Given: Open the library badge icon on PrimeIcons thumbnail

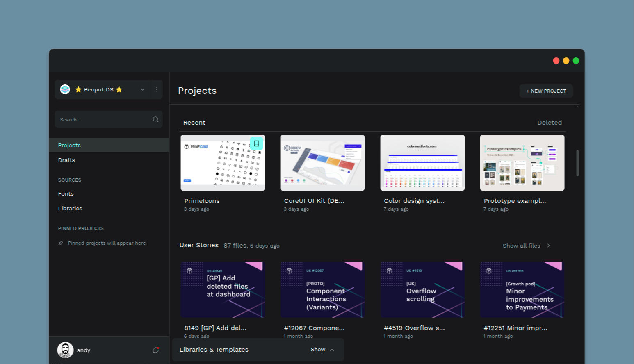Looking at the screenshot, I should point(256,143).
